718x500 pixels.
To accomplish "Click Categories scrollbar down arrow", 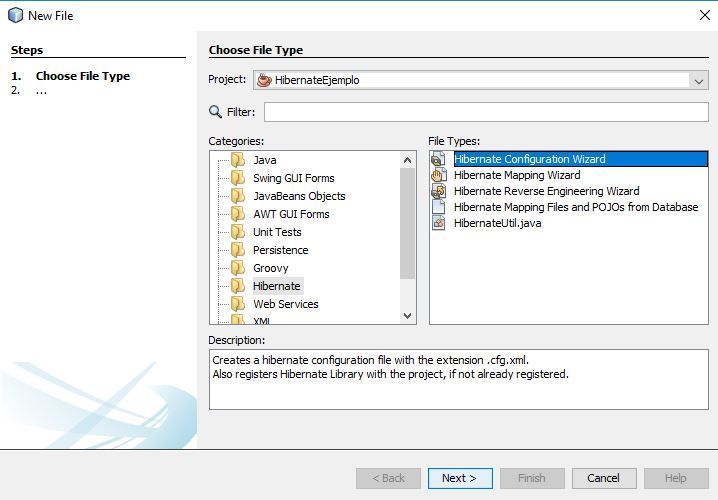I will click(x=407, y=315).
